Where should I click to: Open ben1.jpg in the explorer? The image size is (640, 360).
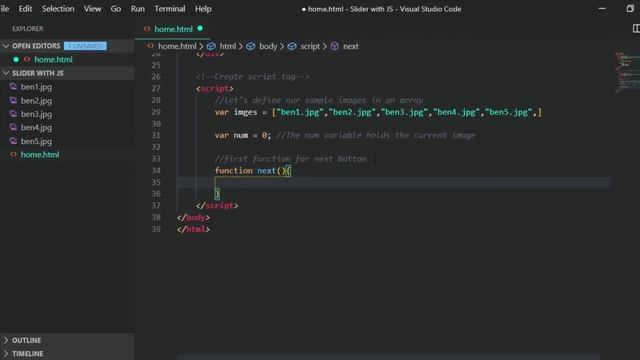click(36, 87)
